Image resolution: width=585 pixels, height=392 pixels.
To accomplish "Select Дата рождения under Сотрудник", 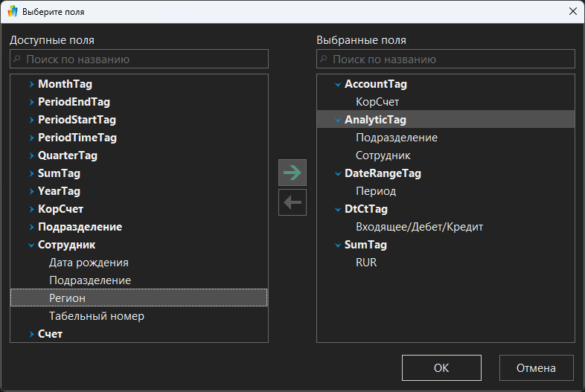I will tap(89, 263).
